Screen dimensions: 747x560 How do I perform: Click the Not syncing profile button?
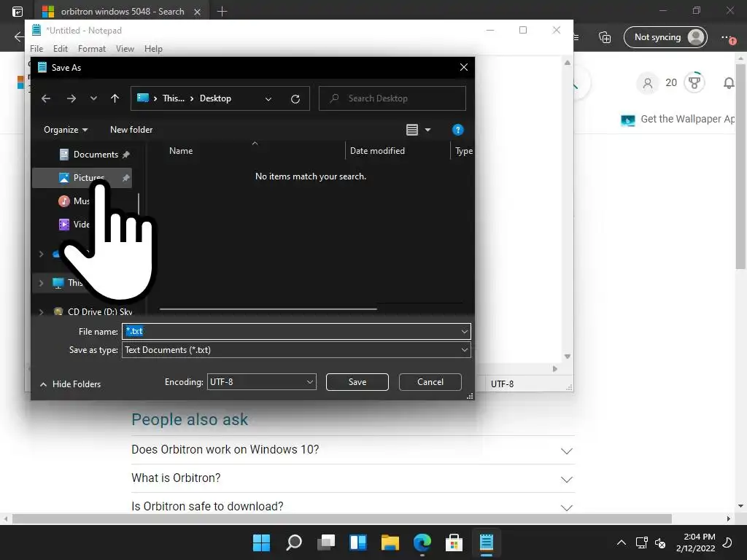[x=665, y=37]
